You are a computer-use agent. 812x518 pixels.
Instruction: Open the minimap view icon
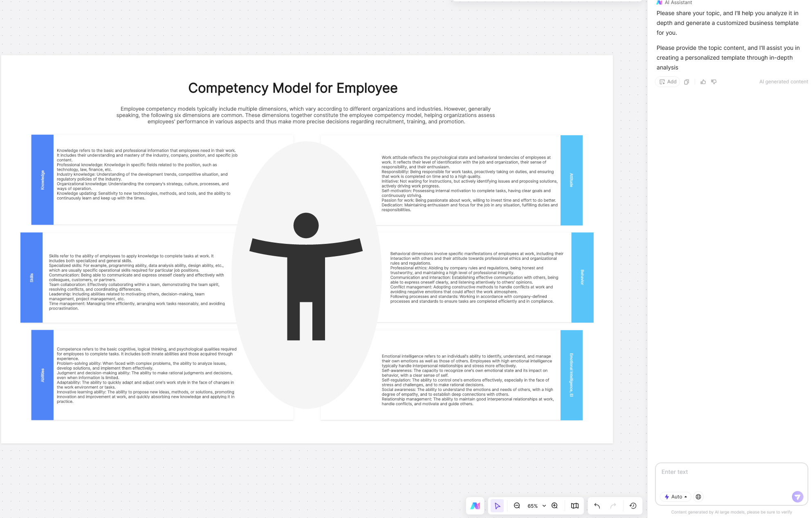pyautogui.click(x=574, y=506)
